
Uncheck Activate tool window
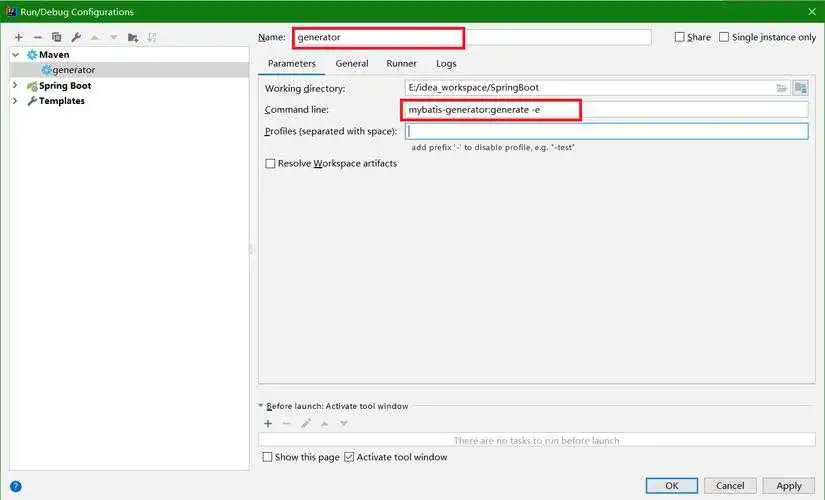pyautogui.click(x=349, y=457)
